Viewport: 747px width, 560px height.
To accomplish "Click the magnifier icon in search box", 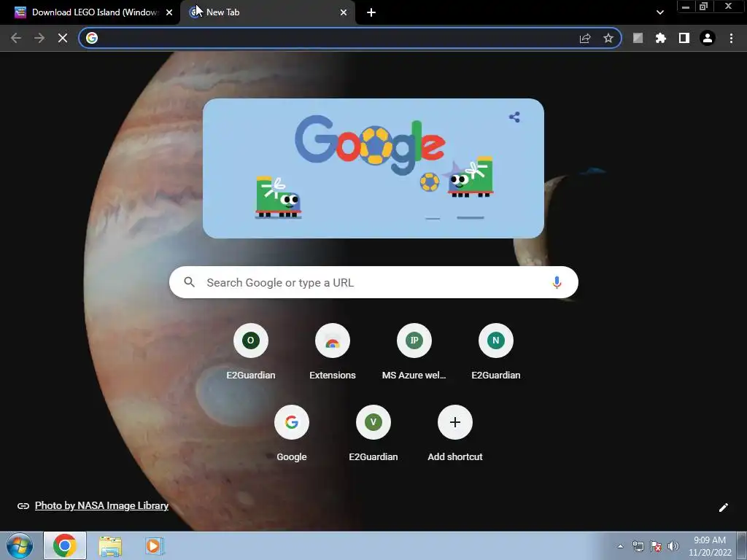I will [189, 282].
